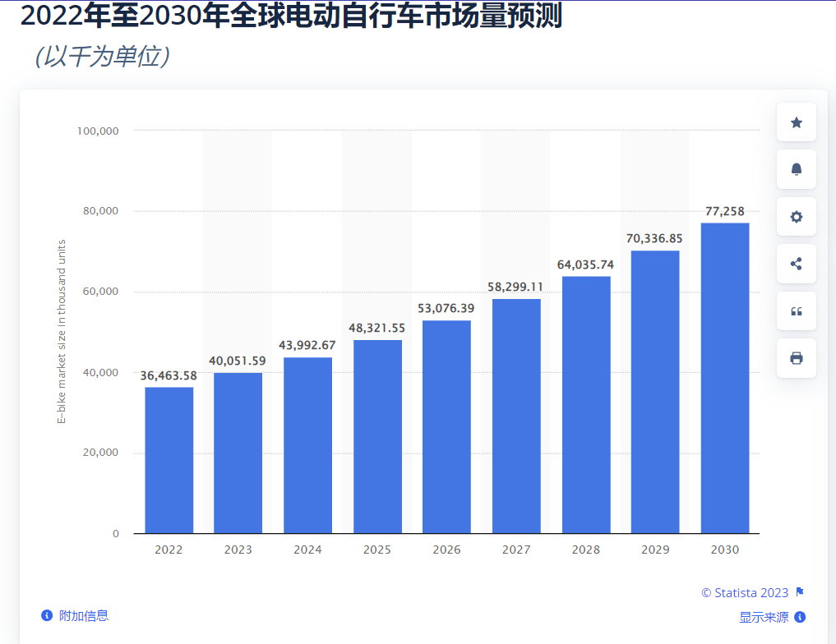Viewport: 836px width, 644px height.
Task: Click the 40,000 y-axis label
Action: 100,373
